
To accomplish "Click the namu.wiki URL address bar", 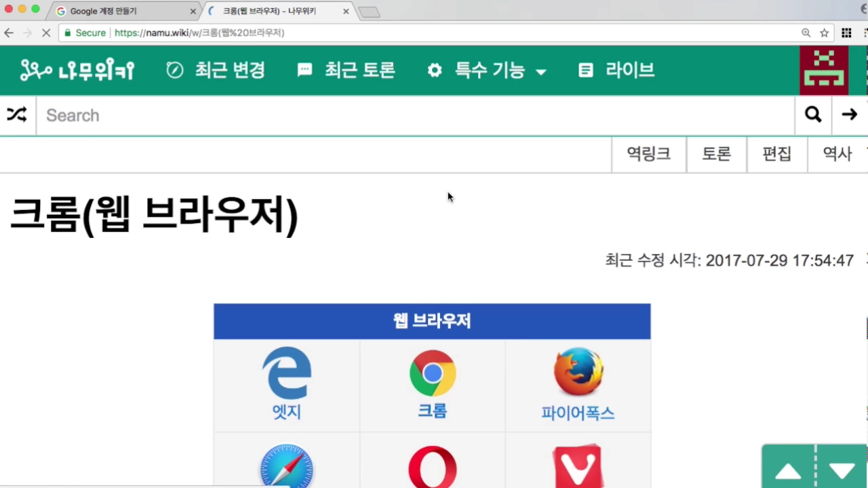I will point(448,33).
